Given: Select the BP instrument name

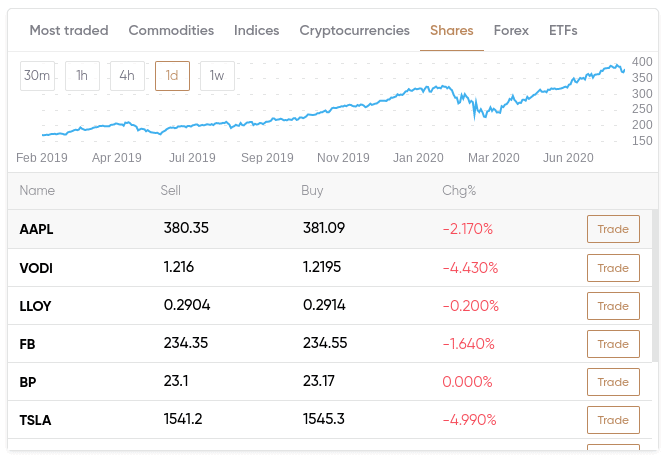Looking at the screenshot, I should (28, 382).
